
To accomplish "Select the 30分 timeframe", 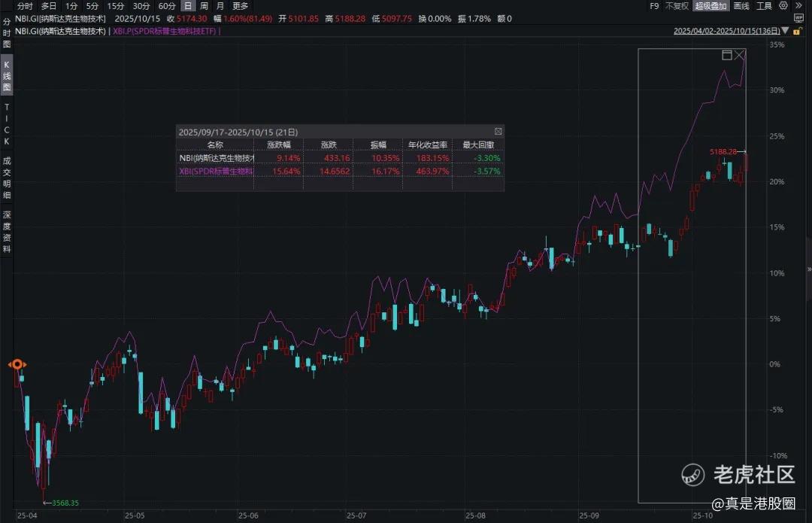I will point(141,6).
